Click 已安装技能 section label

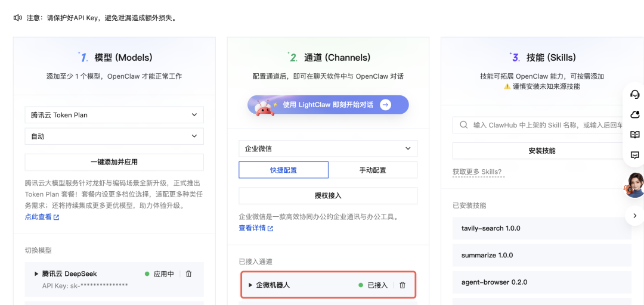[x=469, y=206]
